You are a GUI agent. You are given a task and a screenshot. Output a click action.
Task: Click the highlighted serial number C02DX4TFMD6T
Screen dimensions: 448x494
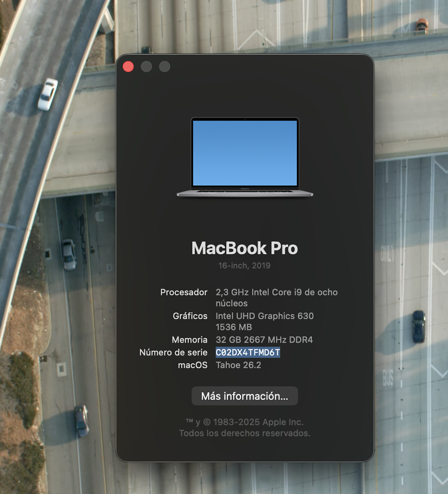click(248, 352)
